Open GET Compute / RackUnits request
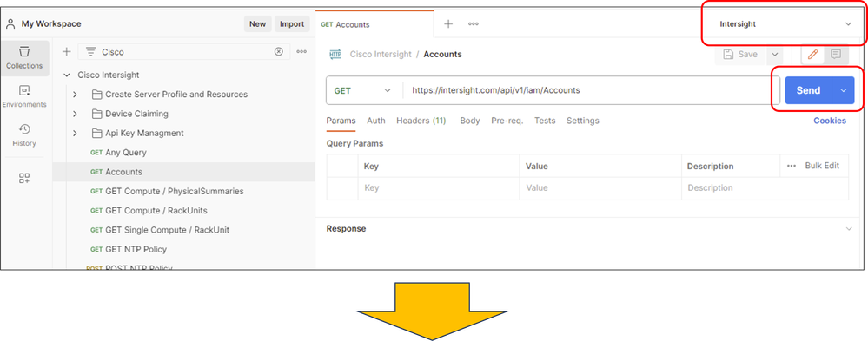This screenshot has width=868, height=341. click(x=184, y=211)
